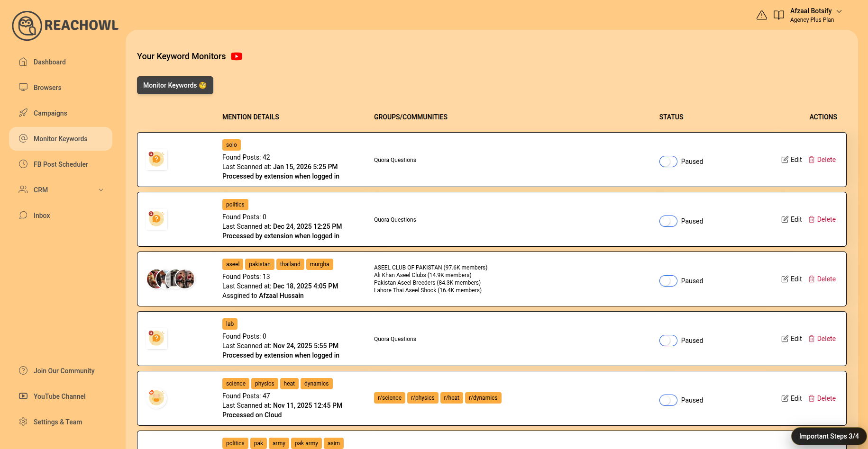
Task: Toggle the aseel pakistan monitor switch
Action: 668,281
